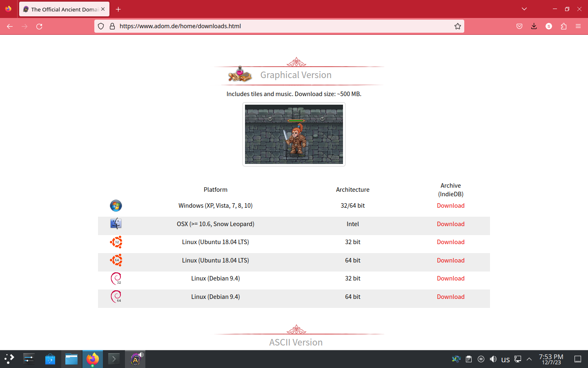
Task: Click the media pause tray icon
Action: click(481, 359)
